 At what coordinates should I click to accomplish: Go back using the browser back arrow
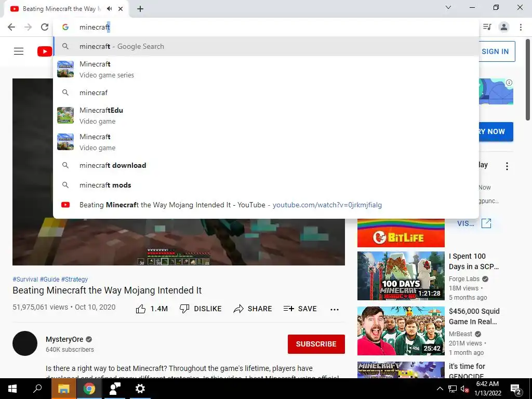11,27
